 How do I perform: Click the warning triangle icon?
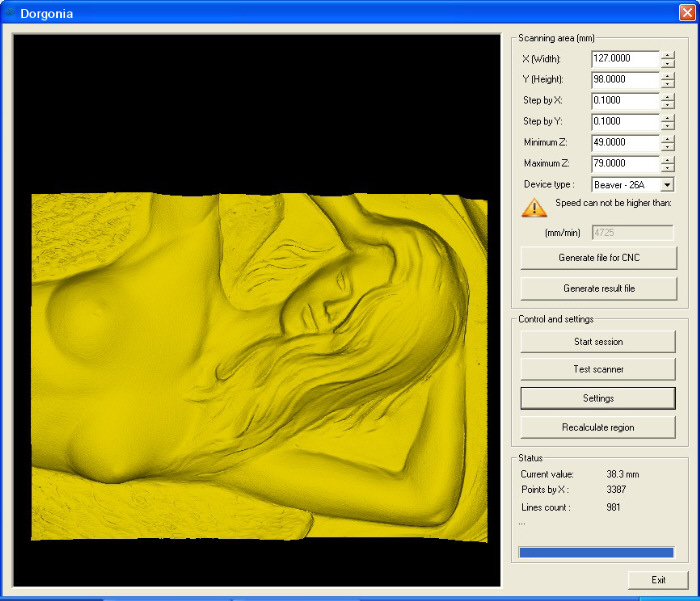click(535, 208)
